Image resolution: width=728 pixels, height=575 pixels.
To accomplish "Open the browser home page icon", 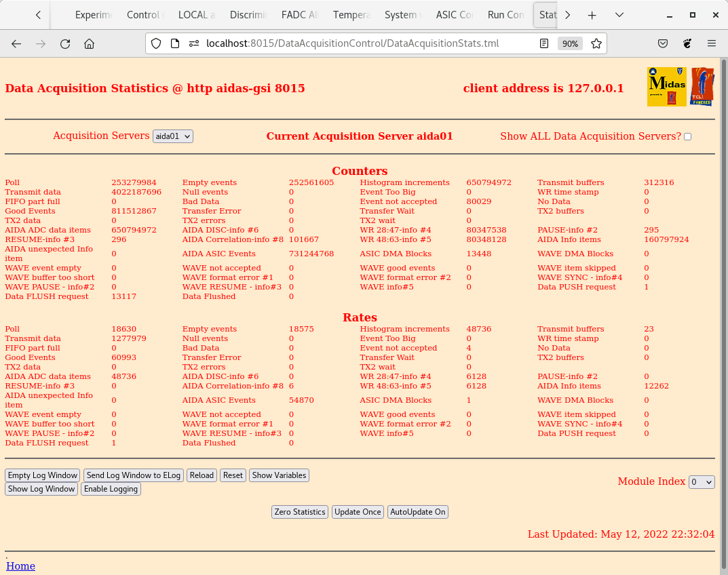I will (89, 43).
